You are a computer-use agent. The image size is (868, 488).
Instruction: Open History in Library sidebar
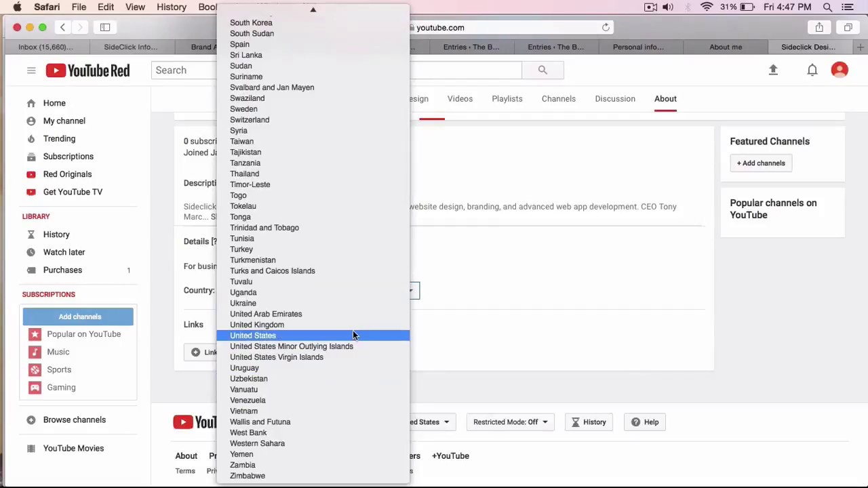[56, 235]
